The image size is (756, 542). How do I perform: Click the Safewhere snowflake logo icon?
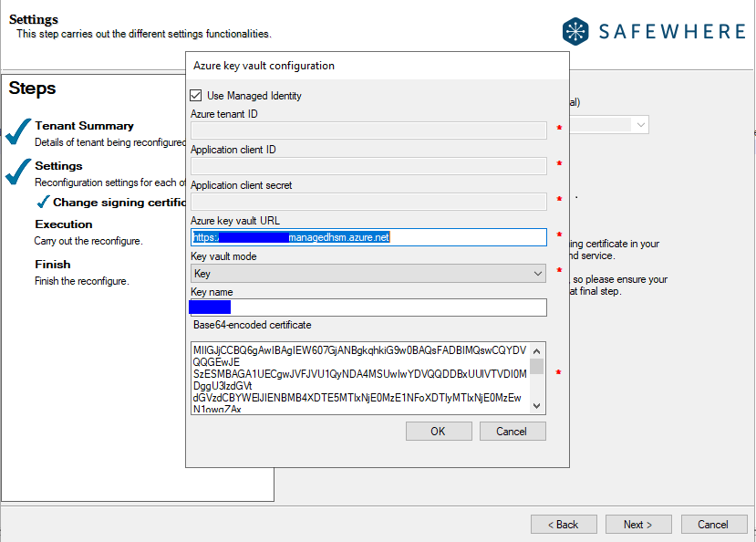[x=576, y=31]
